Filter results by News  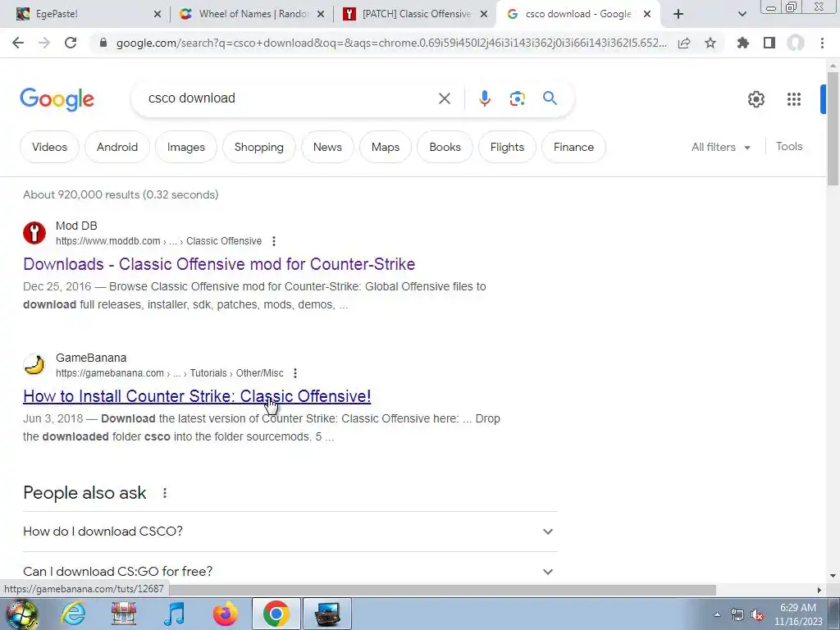tap(327, 147)
